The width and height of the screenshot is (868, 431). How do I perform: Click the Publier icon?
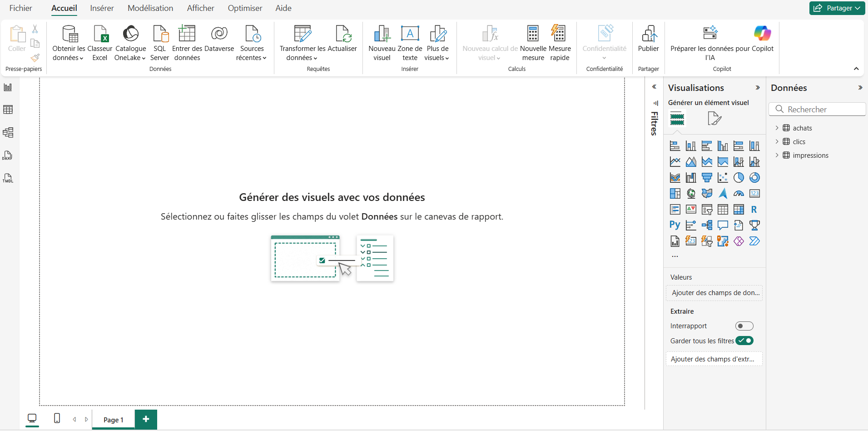point(648,43)
